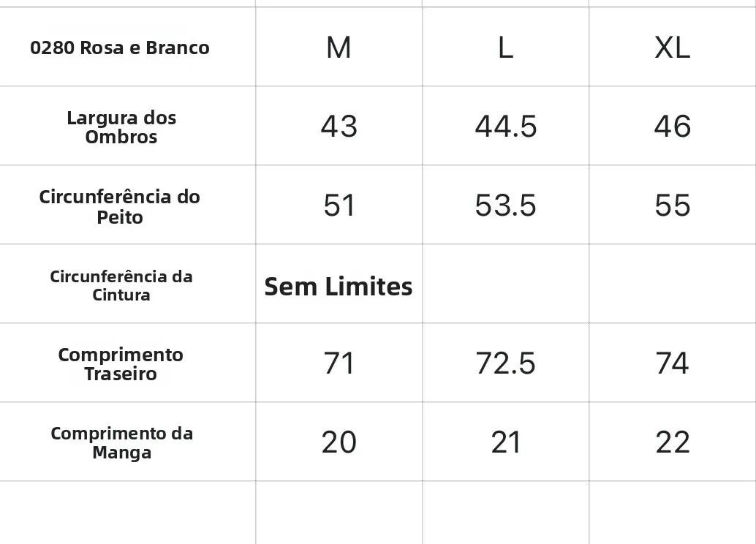The width and height of the screenshot is (756, 544).
Task: Select the L size column header
Action: click(505, 48)
